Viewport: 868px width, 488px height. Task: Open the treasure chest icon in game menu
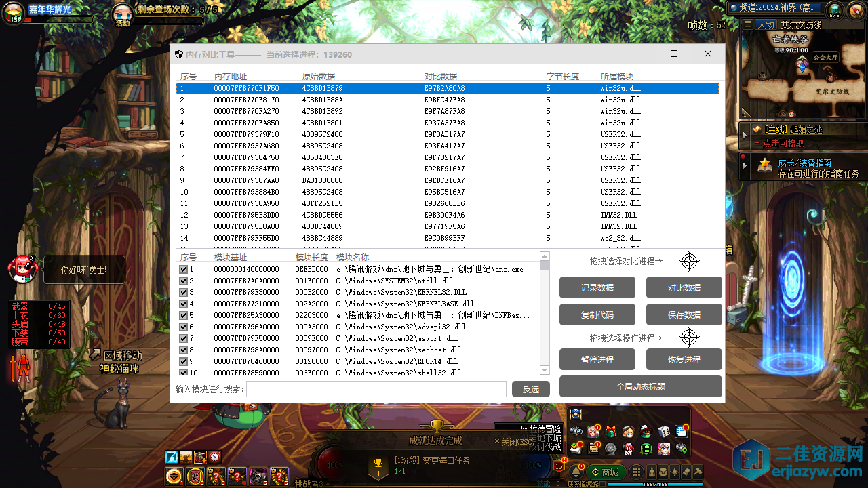pyautogui.click(x=576, y=414)
